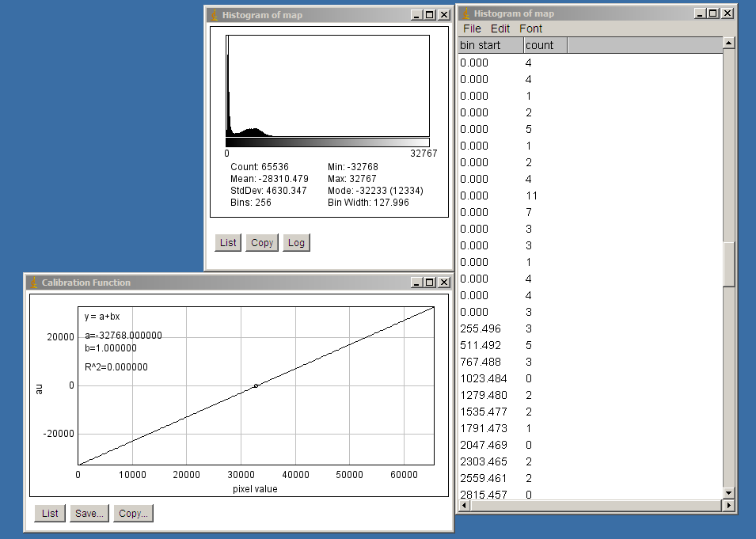The width and height of the screenshot is (756, 539).
Task: Open the Font menu
Action: pyautogui.click(x=530, y=28)
